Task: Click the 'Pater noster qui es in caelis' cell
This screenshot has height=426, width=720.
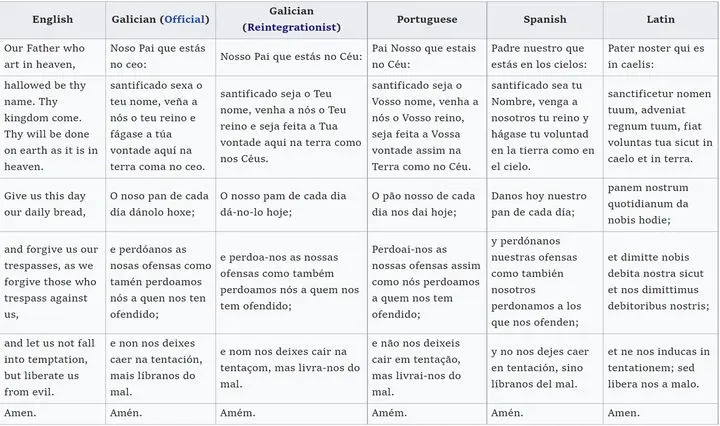Action: click(x=658, y=56)
